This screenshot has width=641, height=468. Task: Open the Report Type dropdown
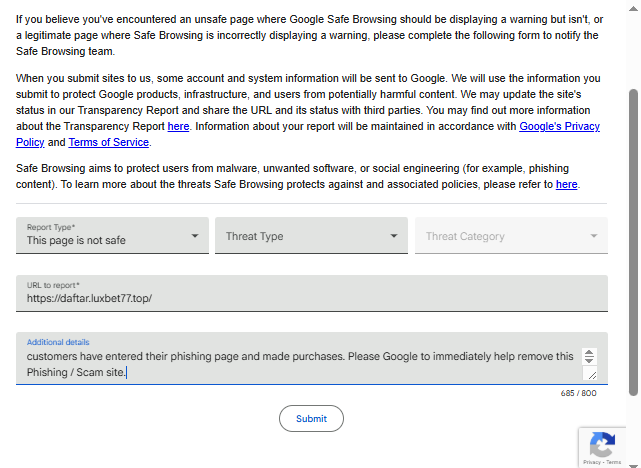(x=112, y=236)
